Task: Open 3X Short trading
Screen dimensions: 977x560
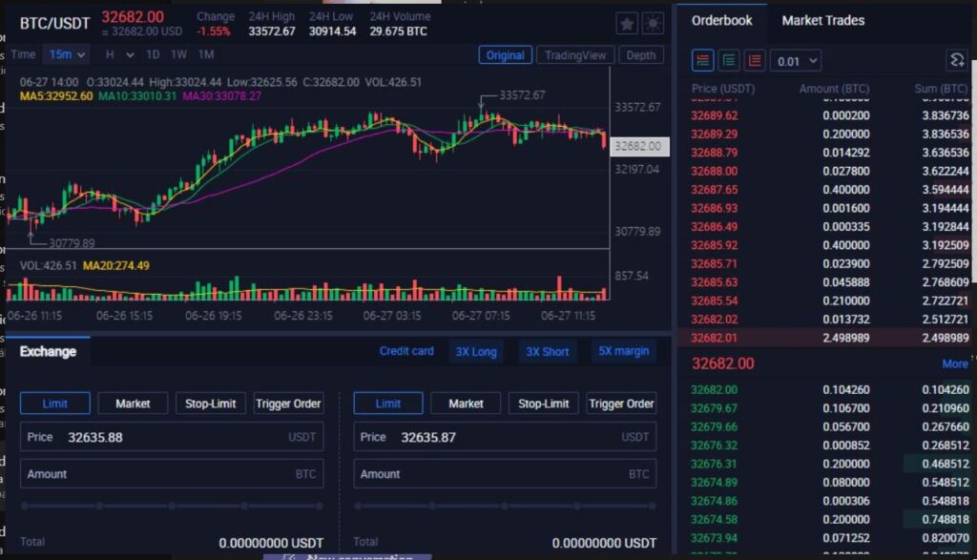Action: click(547, 352)
